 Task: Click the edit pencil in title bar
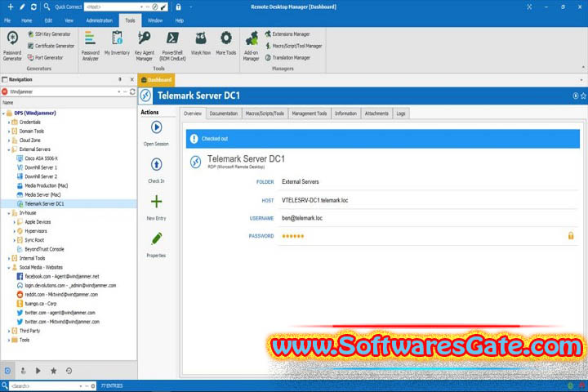click(22, 7)
